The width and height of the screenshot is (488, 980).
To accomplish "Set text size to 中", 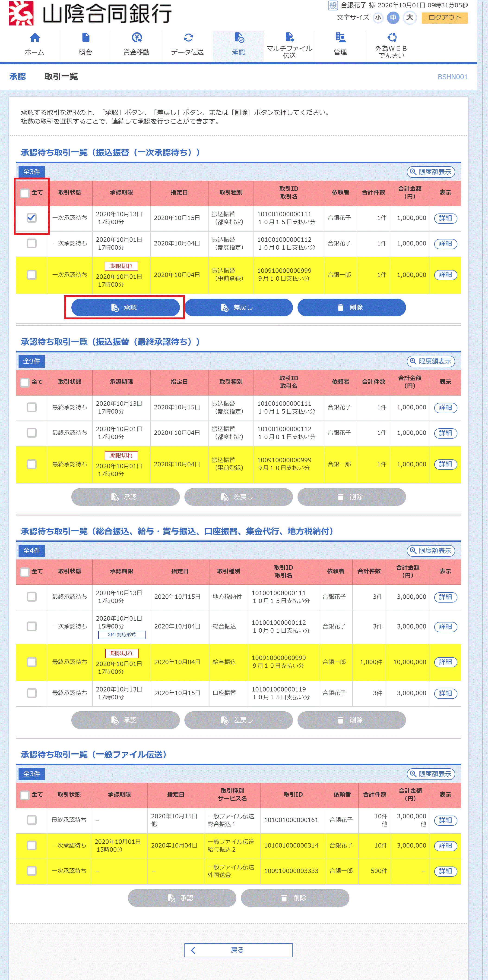I will click(x=393, y=18).
